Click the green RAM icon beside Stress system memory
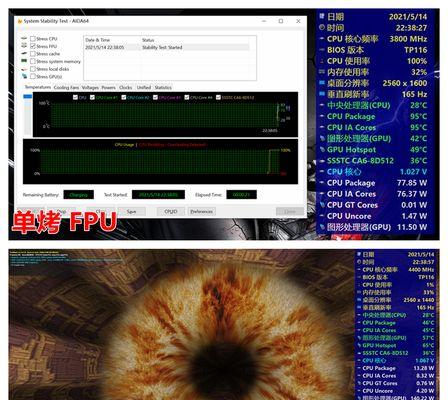448x400 pixels. pos(24,61)
